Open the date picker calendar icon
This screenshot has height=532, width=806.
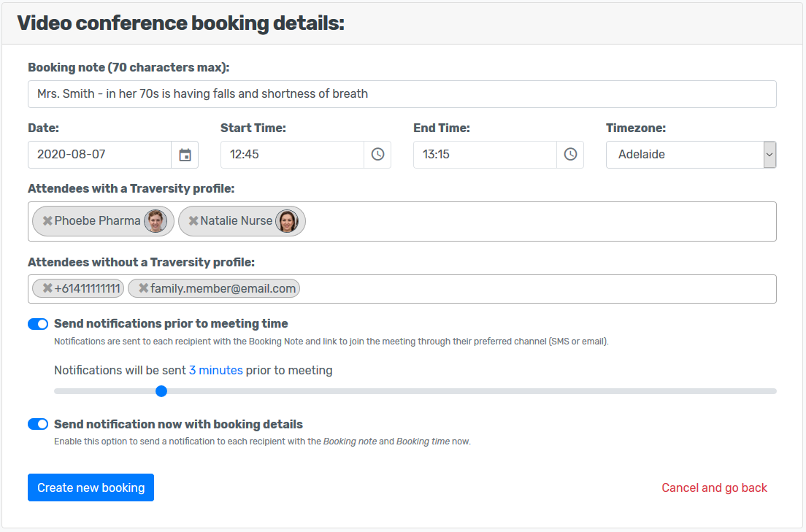click(x=185, y=155)
